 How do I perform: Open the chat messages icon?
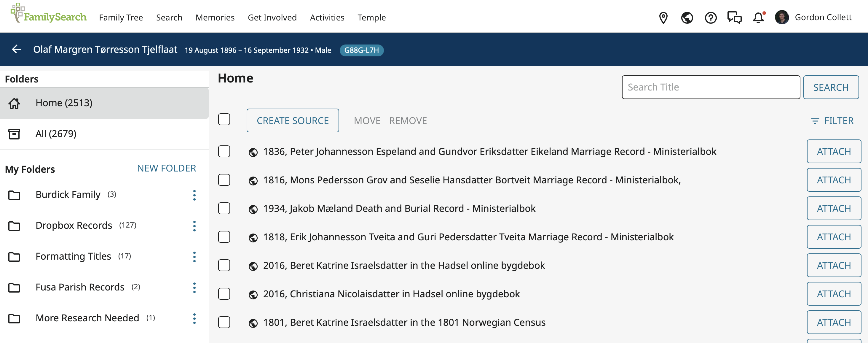(x=734, y=18)
